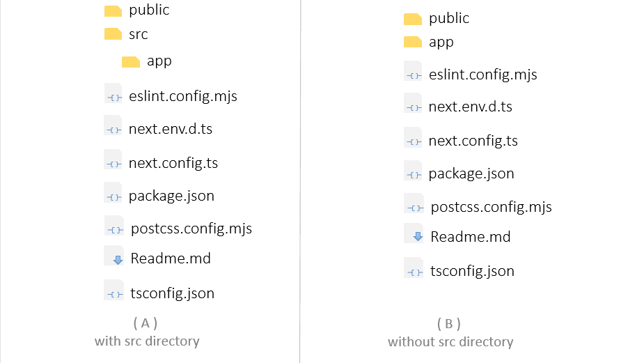This screenshot has width=644, height=363.
Task: Click the '( A )' caption label
Action: coord(146,323)
